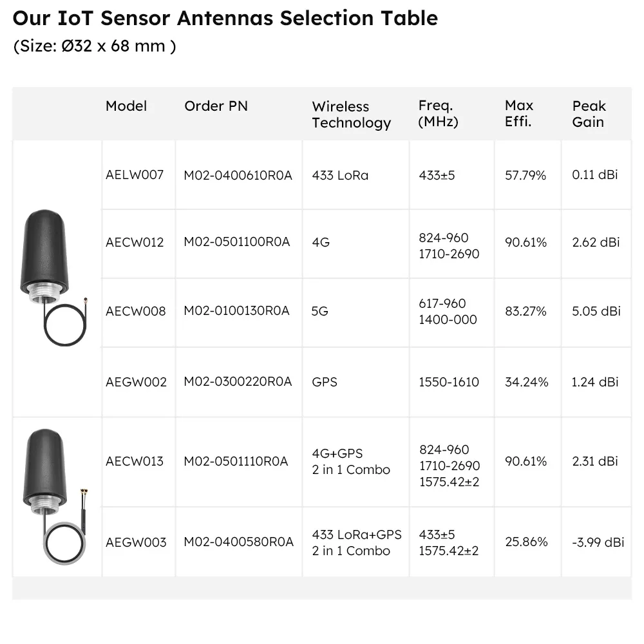Select the Peak Gain column header
The height and width of the screenshot is (644, 644).
[589, 114]
